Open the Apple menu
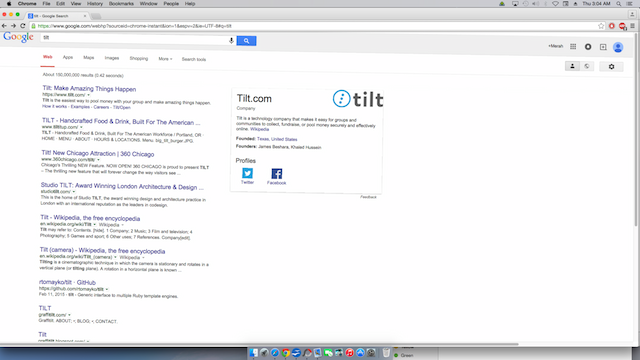Viewport: 640px width, 360px height. [9, 4]
